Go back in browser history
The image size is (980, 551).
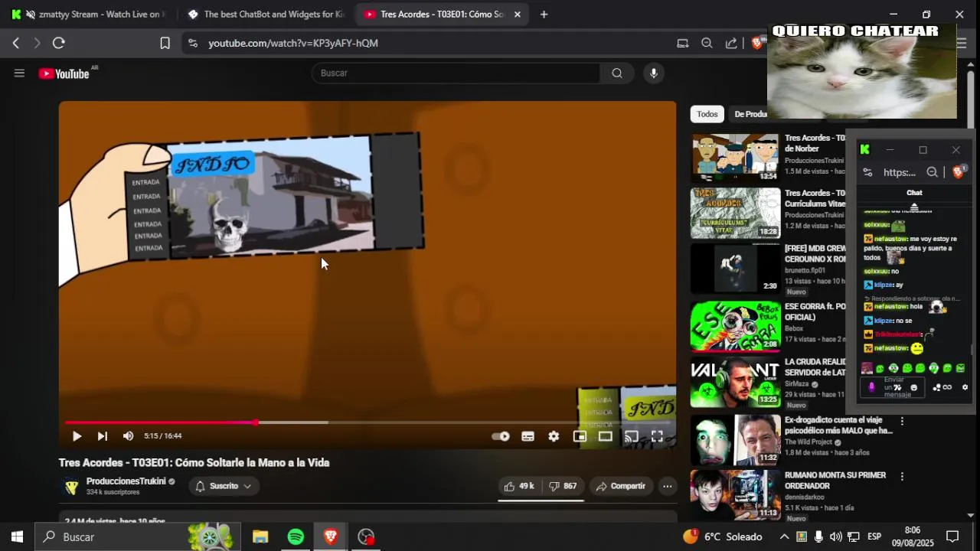point(16,44)
